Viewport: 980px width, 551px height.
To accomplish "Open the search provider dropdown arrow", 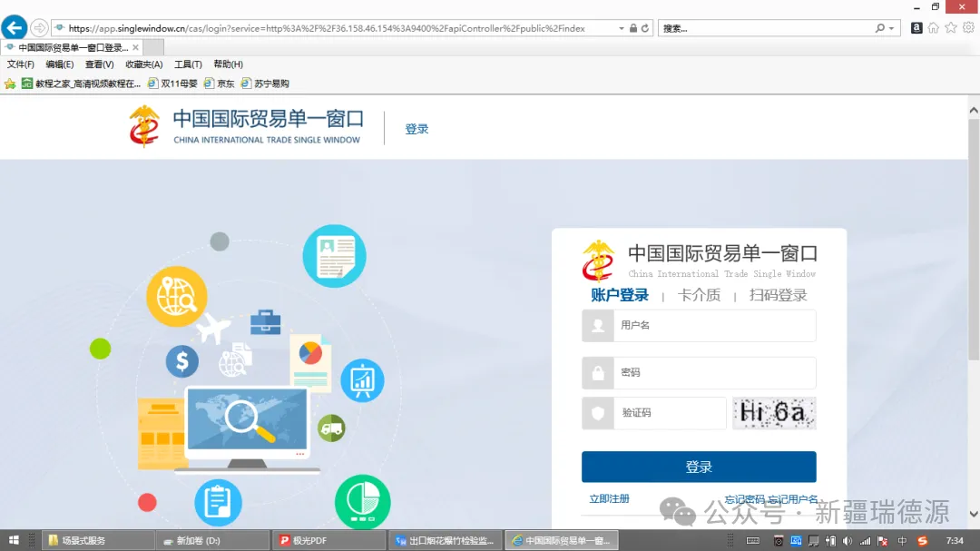I will pyautogui.click(x=891, y=28).
